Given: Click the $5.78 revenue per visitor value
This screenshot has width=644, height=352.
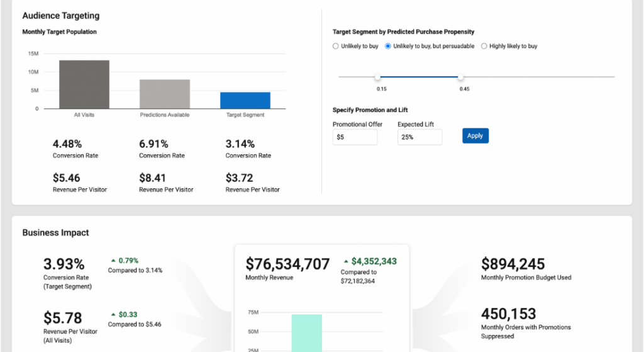Looking at the screenshot, I should (x=63, y=318).
